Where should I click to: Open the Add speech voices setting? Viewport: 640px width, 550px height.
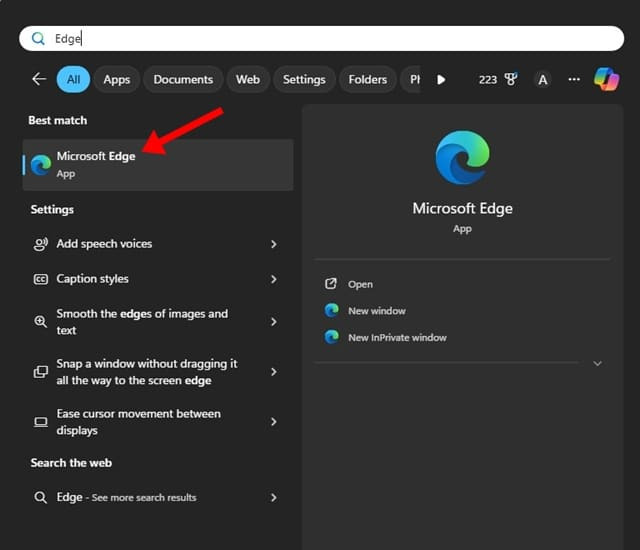158,244
